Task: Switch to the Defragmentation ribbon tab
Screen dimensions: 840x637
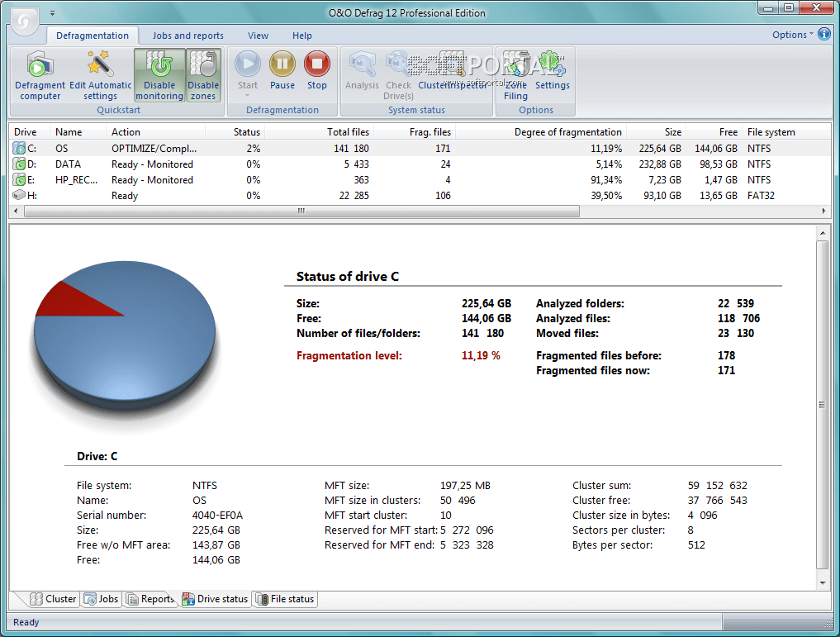Action: click(x=93, y=36)
